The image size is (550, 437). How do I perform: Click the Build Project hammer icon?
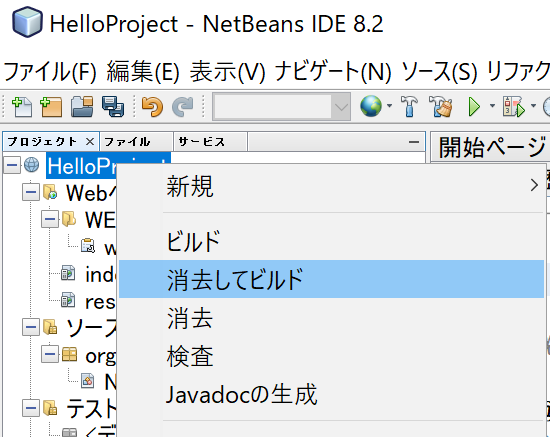pyautogui.click(x=409, y=106)
